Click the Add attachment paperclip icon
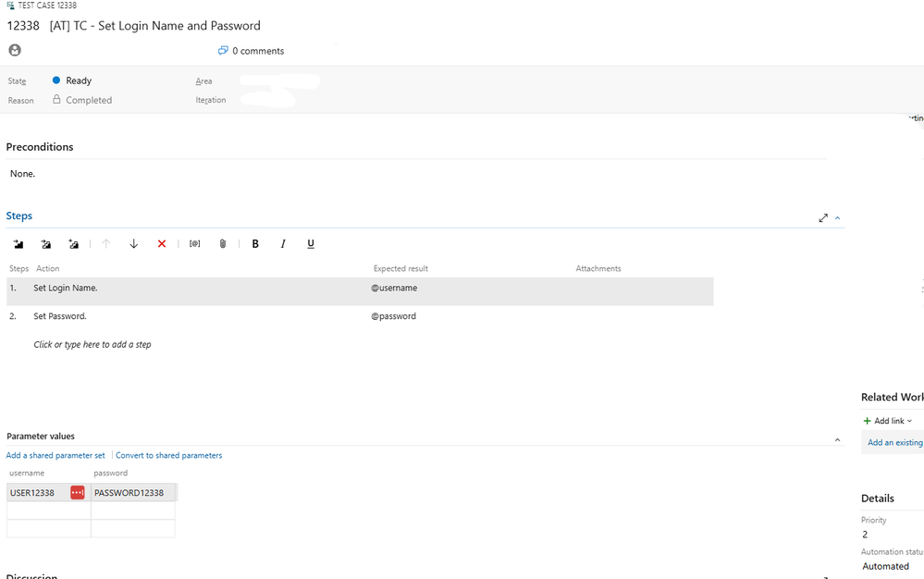Image resolution: width=924 pixels, height=579 pixels. (223, 244)
